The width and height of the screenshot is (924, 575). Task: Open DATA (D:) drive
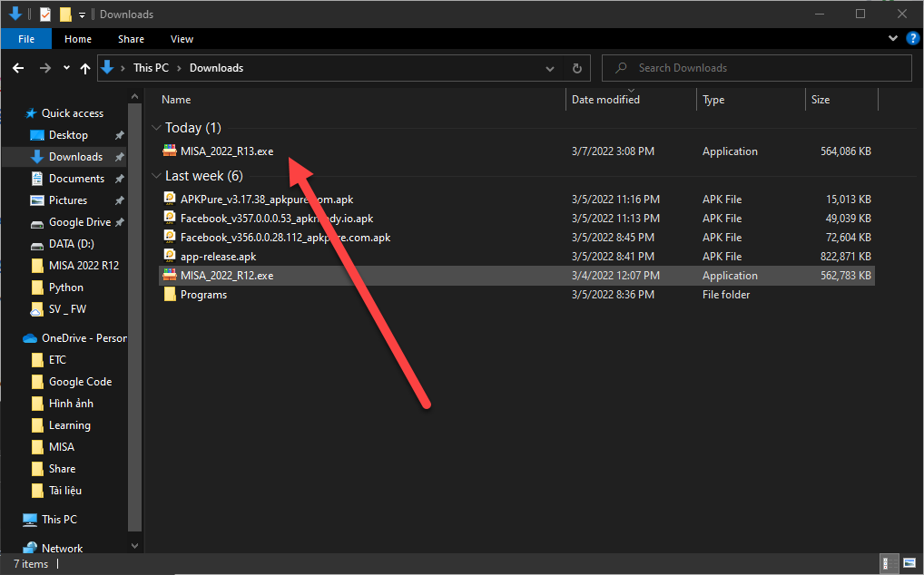pyautogui.click(x=62, y=244)
